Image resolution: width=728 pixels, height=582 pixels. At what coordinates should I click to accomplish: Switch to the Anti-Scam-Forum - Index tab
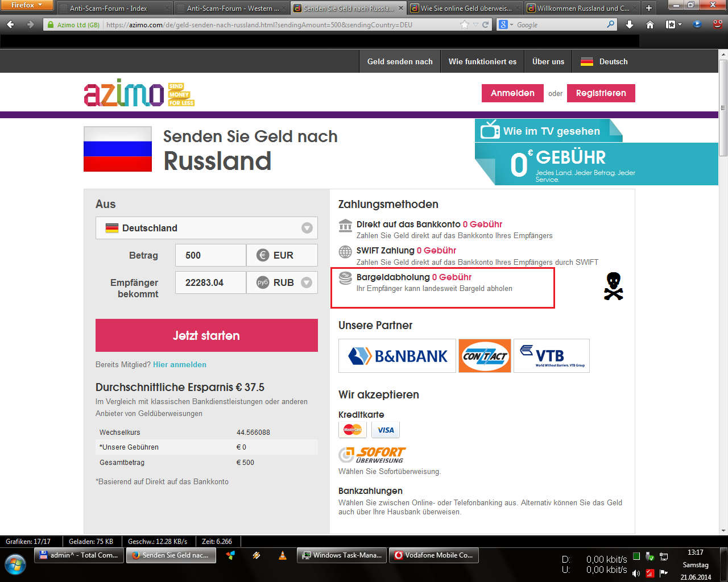(115, 8)
